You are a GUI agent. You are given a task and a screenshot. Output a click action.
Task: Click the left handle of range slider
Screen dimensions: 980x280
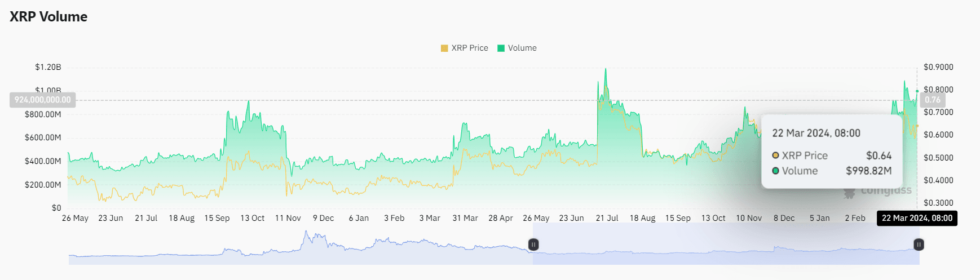(x=533, y=245)
